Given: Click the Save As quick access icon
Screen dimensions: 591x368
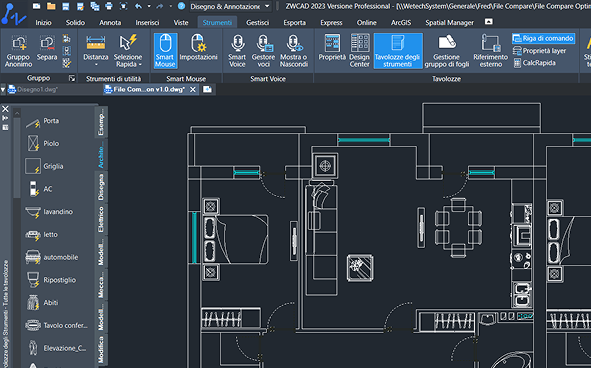Looking at the screenshot, I should point(80,6).
